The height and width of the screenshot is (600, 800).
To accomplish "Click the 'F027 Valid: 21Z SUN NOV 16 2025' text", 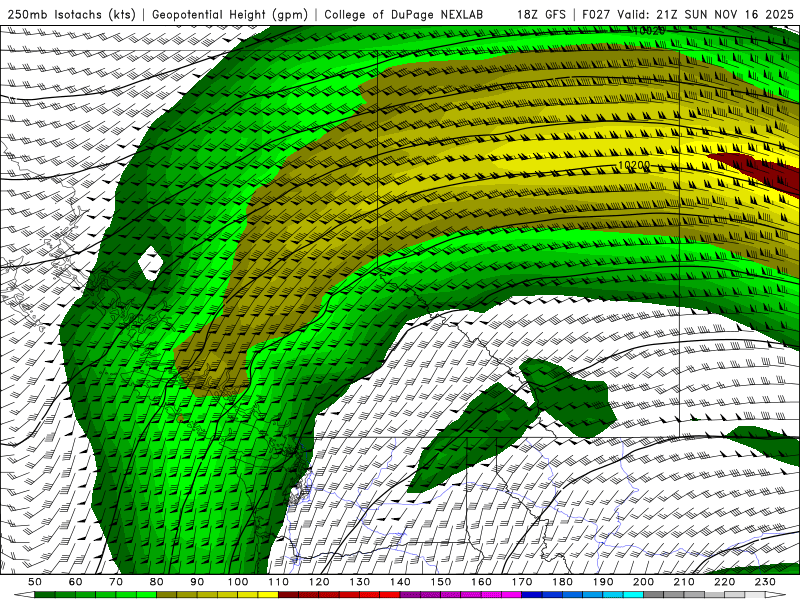I will click(688, 15).
